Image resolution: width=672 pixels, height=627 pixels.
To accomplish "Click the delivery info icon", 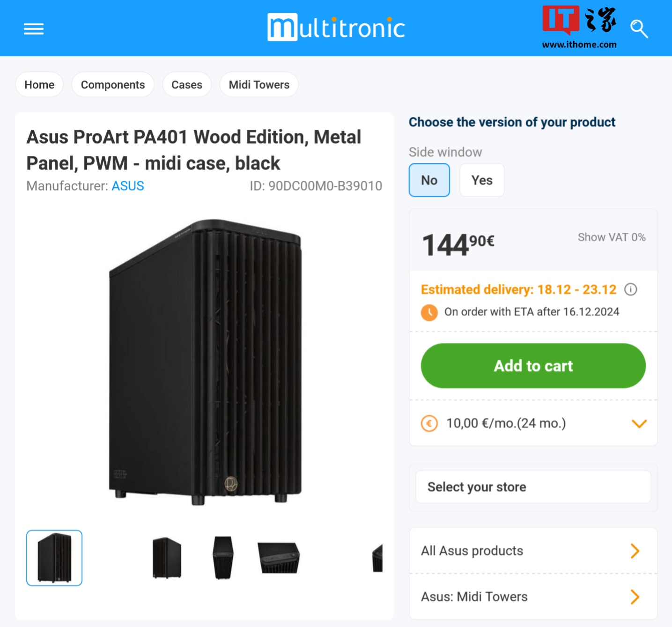I will click(631, 289).
